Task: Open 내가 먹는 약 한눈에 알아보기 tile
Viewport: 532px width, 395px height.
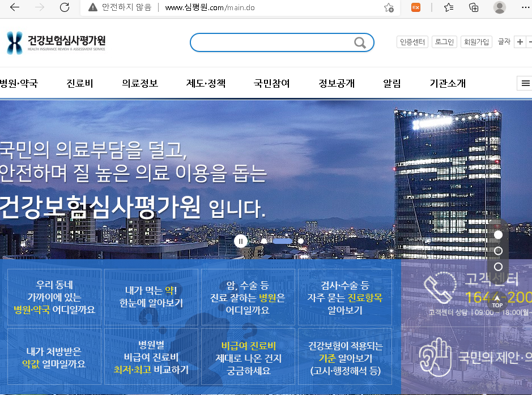Action: coord(151,297)
